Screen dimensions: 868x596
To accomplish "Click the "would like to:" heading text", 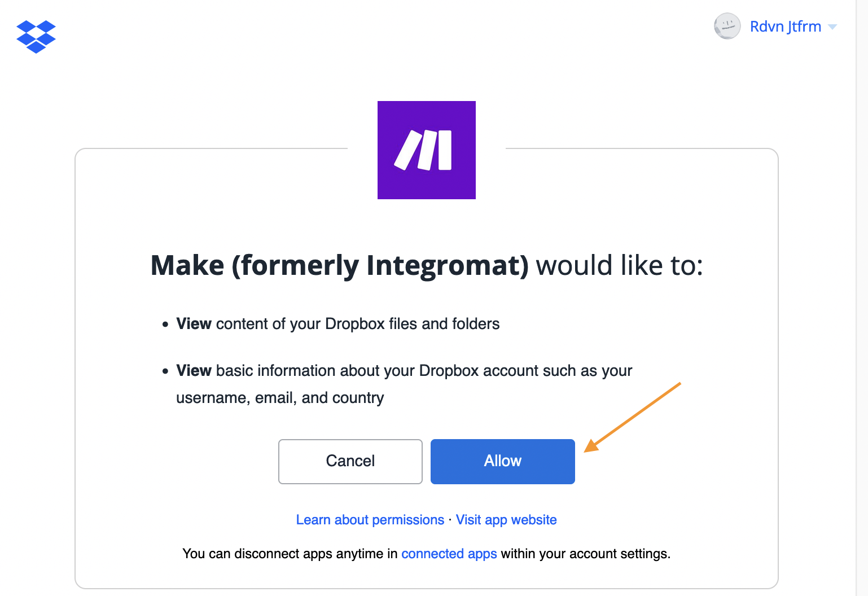I will [x=619, y=265].
